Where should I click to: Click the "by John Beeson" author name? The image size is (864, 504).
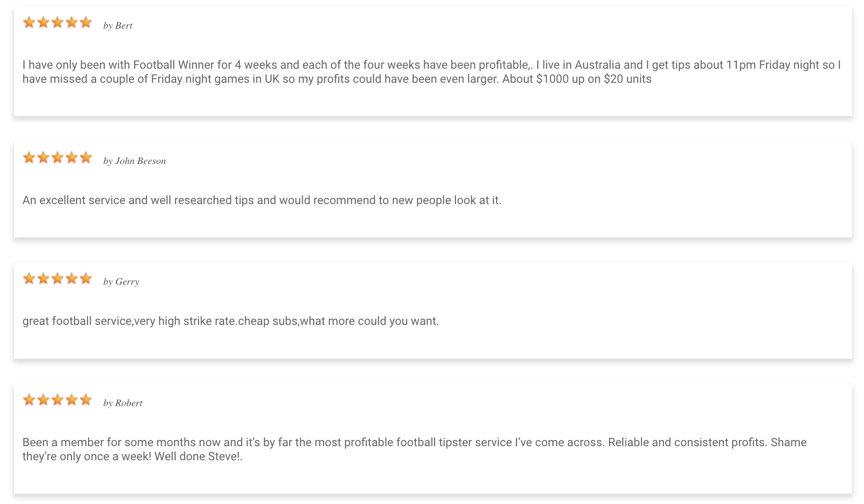[x=134, y=161]
